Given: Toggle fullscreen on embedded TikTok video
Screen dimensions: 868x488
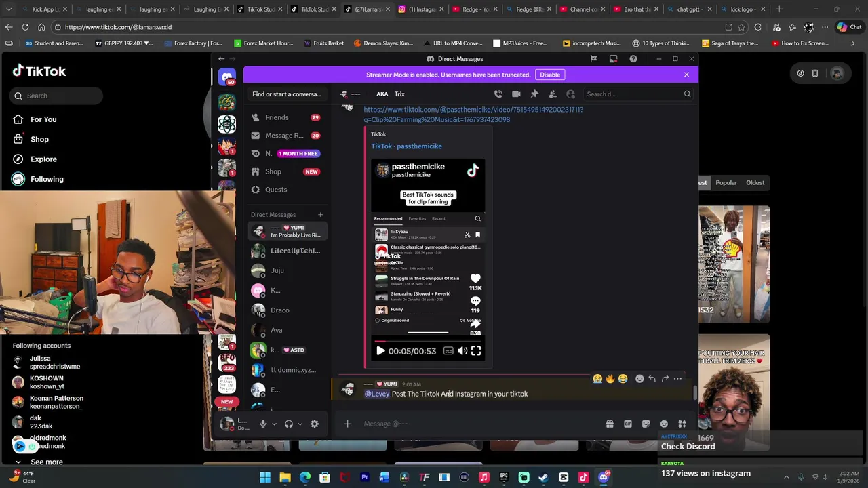Looking at the screenshot, I should [x=476, y=351].
